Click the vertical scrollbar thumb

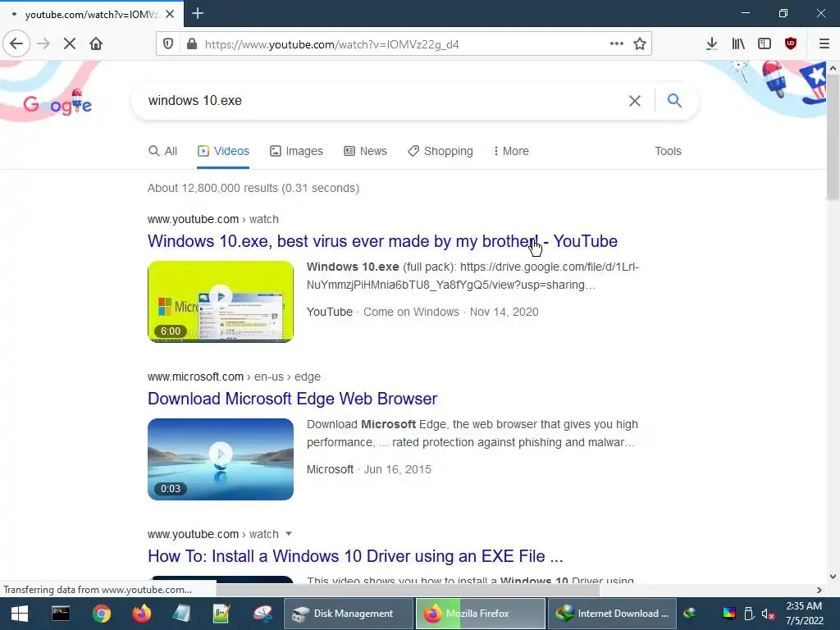[833, 138]
